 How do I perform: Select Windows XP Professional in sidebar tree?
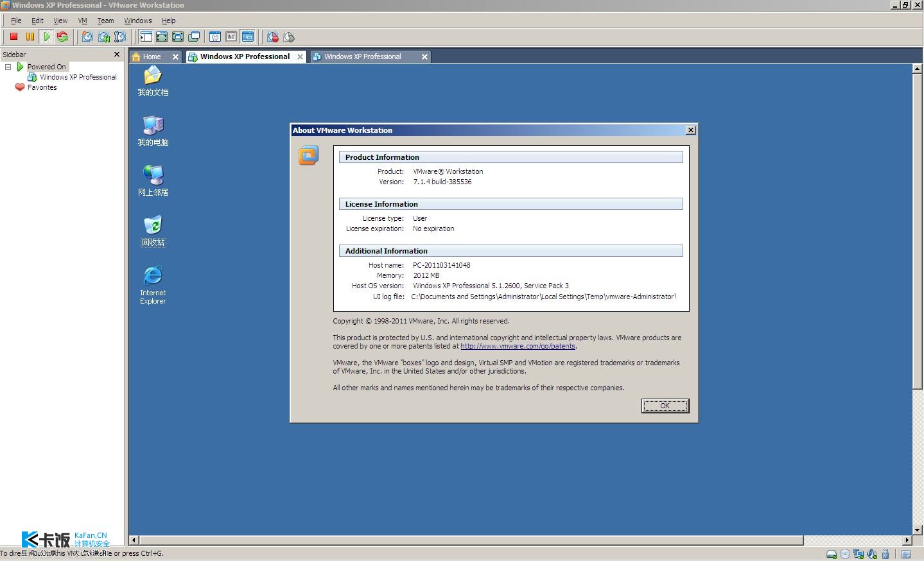(x=78, y=77)
